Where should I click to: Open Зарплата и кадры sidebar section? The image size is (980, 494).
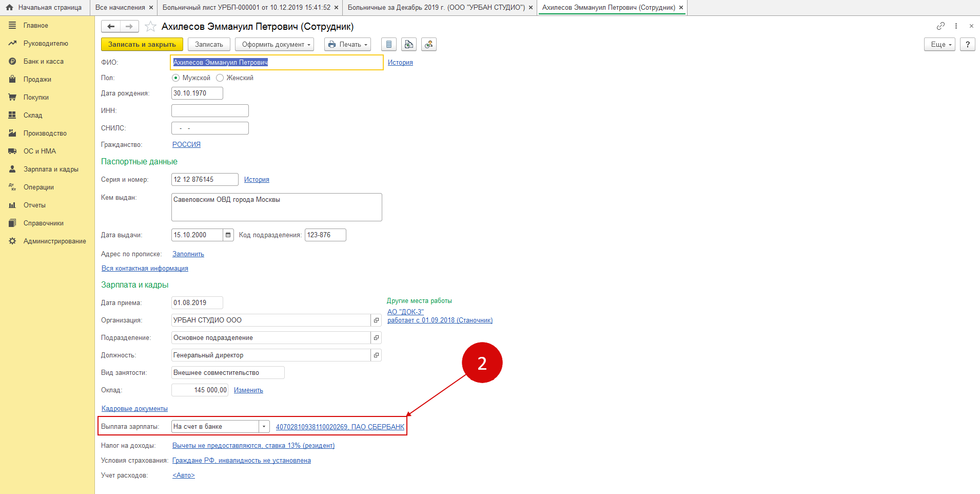click(51, 169)
